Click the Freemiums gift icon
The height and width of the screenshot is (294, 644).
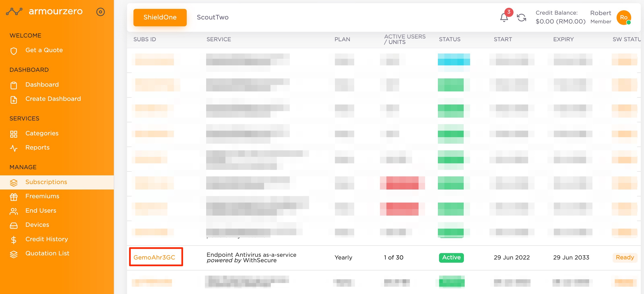[x=14, y=197]
